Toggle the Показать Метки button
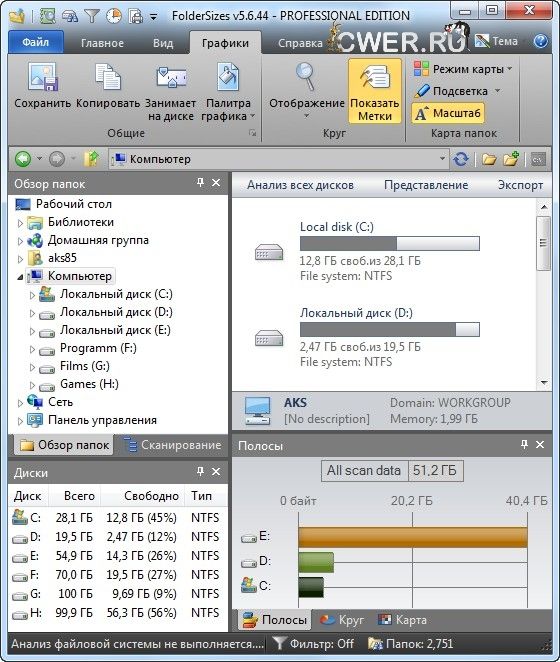The image size is (560, 662). [x=375, y=91]
